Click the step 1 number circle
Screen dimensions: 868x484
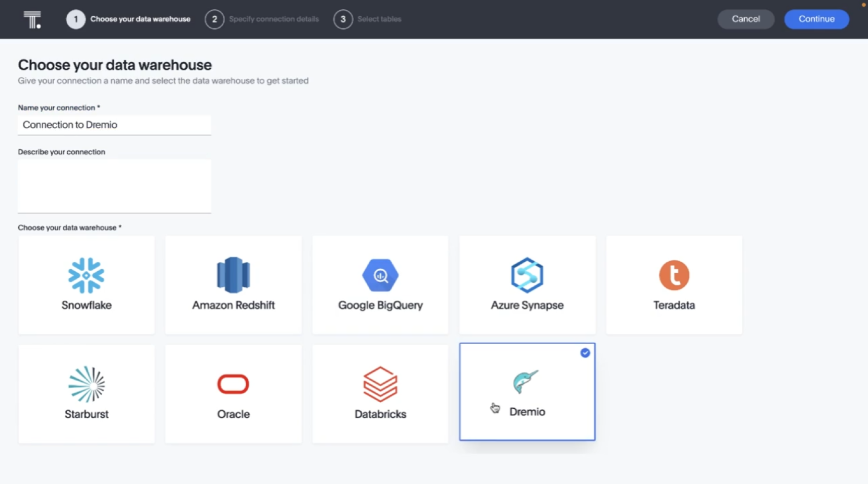[76, 19]
